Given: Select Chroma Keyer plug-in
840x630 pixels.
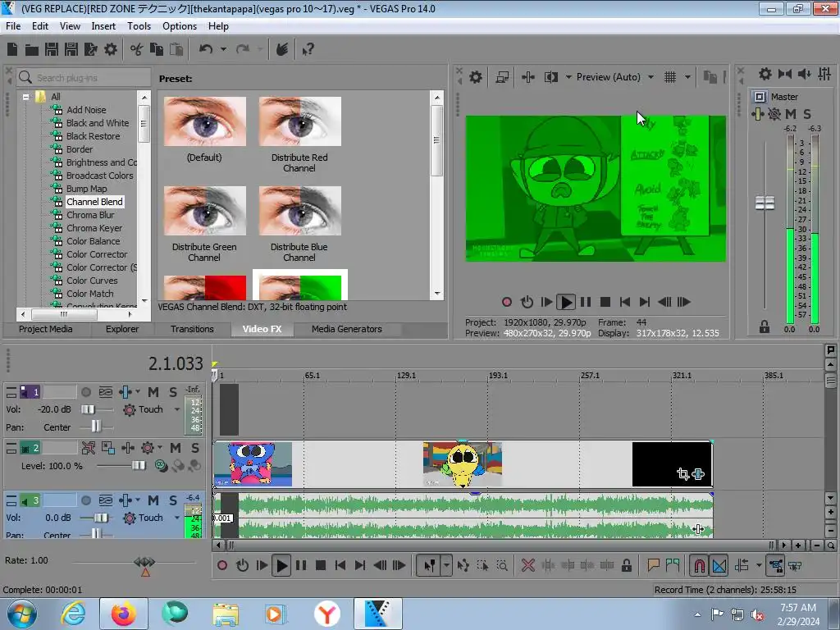Looking at the screenshot, I should [x=94, y=228].
